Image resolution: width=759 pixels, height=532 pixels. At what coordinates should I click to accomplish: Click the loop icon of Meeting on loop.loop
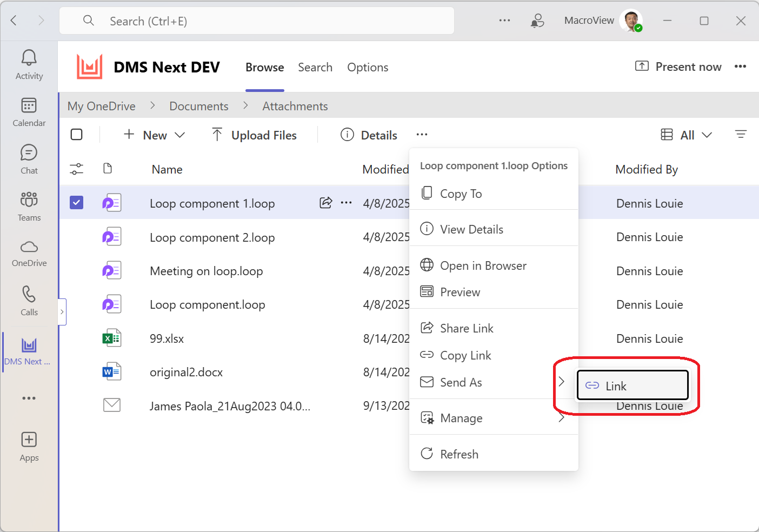click(111, 270)
